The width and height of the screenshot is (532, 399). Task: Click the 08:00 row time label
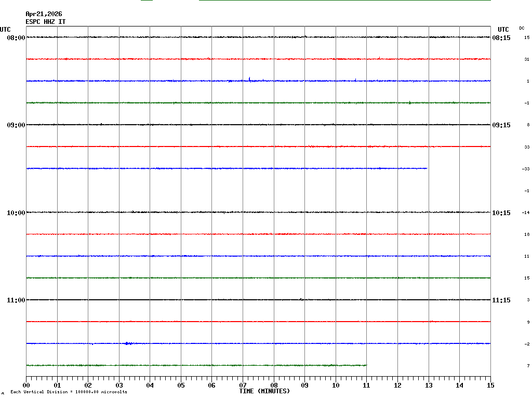[x=16, y=38]
